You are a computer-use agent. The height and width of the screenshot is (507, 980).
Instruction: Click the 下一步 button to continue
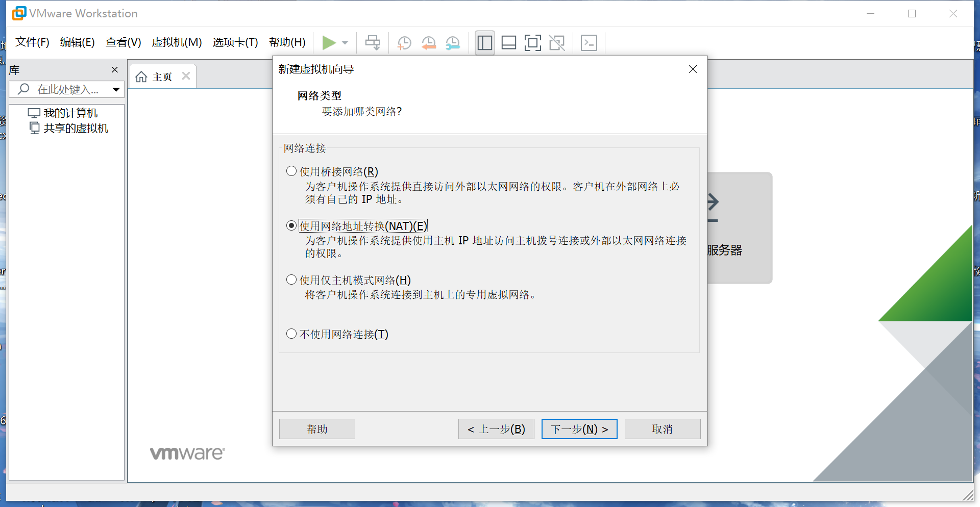coord(579,429)
